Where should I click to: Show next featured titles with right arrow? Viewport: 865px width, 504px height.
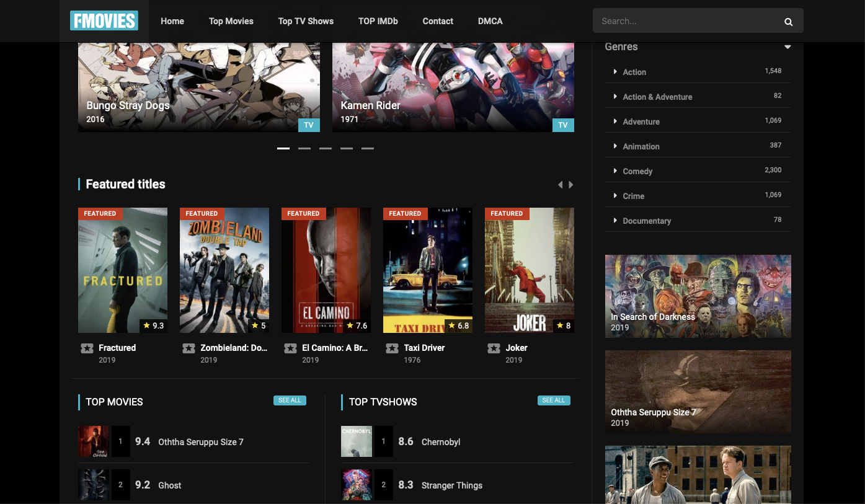[571, 185]
